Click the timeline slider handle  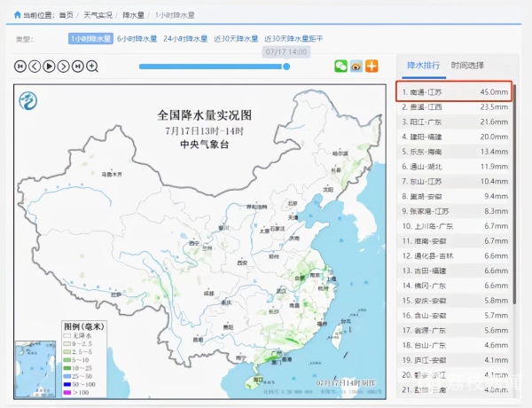click(x=286, y=66)
